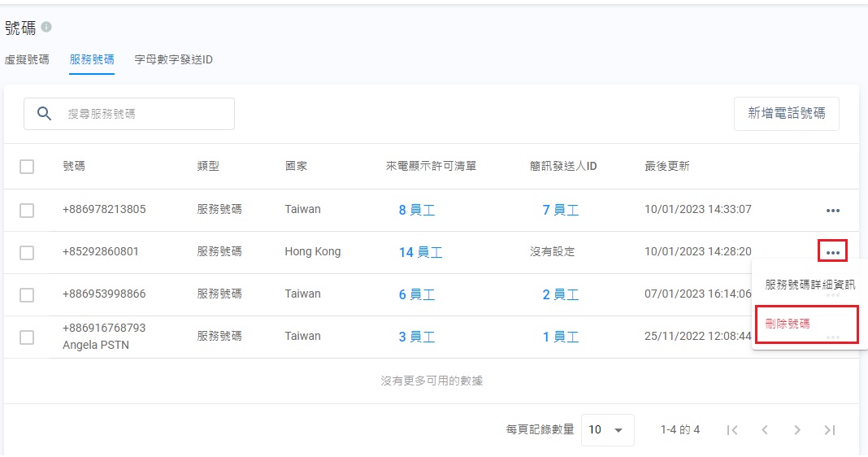Image resolution: width=868 pixels, height=457 pixels.
Task: Open three-dot menu for +886978213805 row
Action: click(832, 210)
